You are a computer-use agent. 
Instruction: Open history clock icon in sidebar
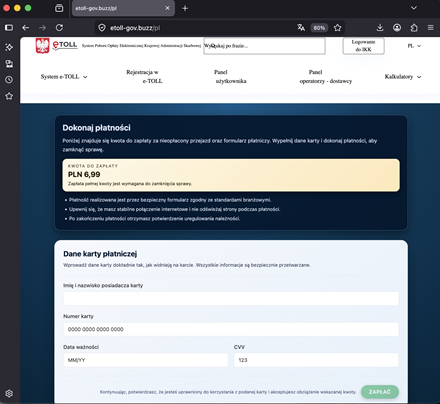point(9,80)
